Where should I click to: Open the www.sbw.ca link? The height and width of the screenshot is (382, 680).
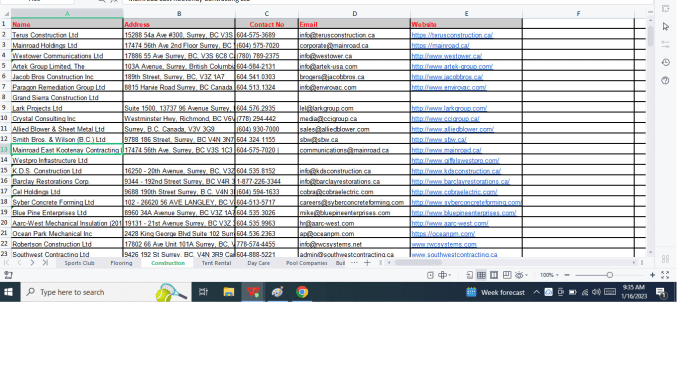(x=439, y=140)
